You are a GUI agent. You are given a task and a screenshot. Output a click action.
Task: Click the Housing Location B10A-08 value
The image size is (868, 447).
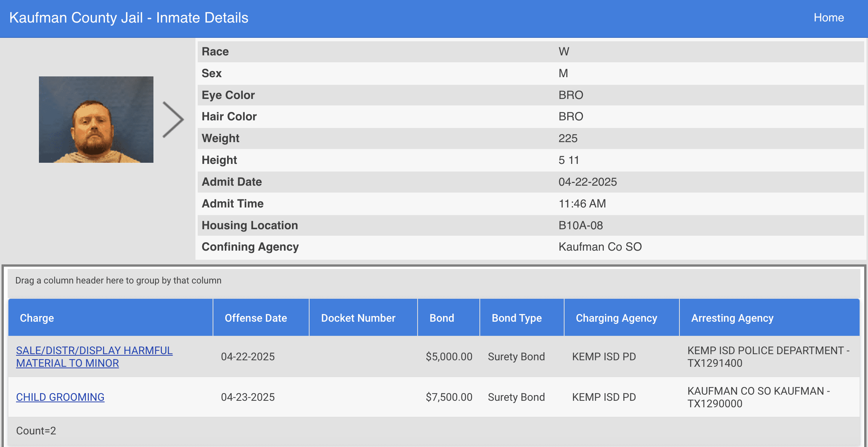(581, 225)
